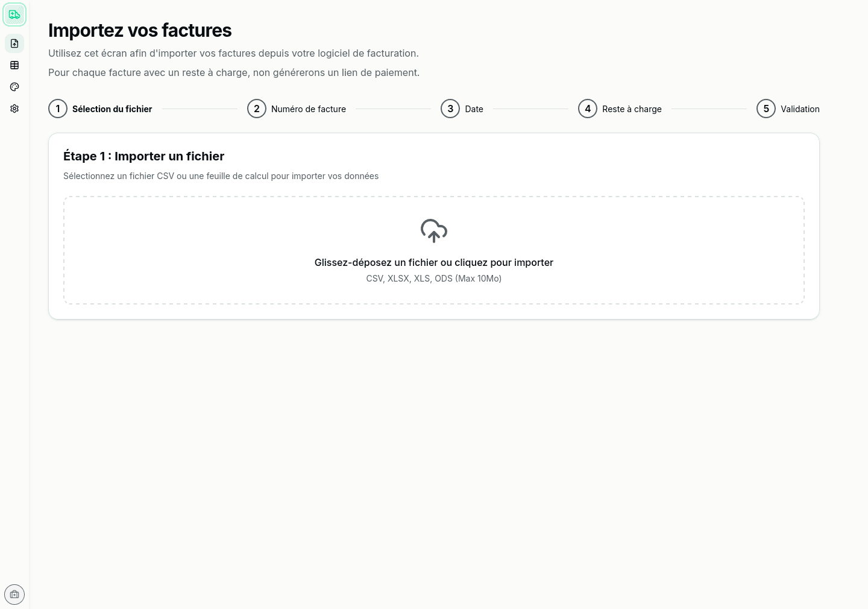Click the "Étape 1 : Importer un fichier" heading
Viewport: 868px width, 609px height.
pyautogui.click(x=143, y=156)
